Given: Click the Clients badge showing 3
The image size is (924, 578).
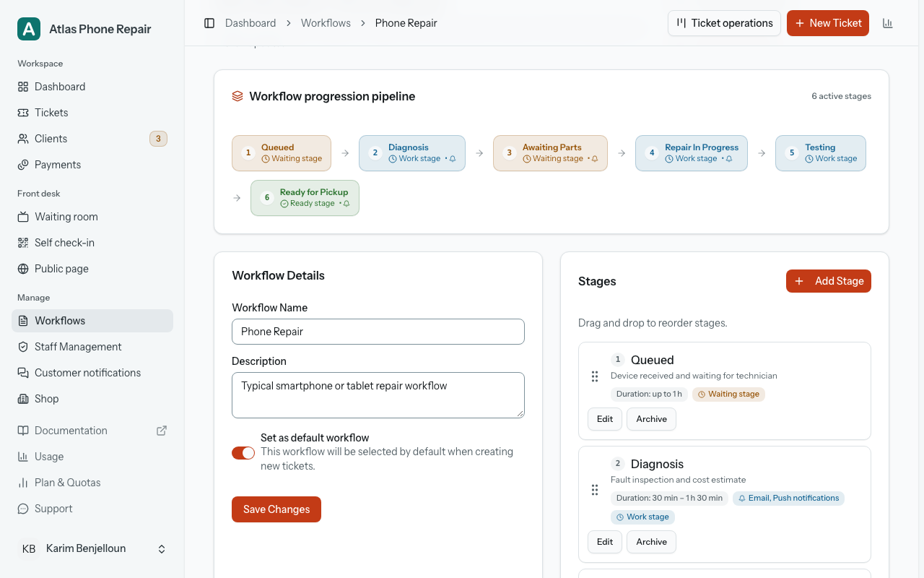Looking at the screenshot, I should pos(158,139).
